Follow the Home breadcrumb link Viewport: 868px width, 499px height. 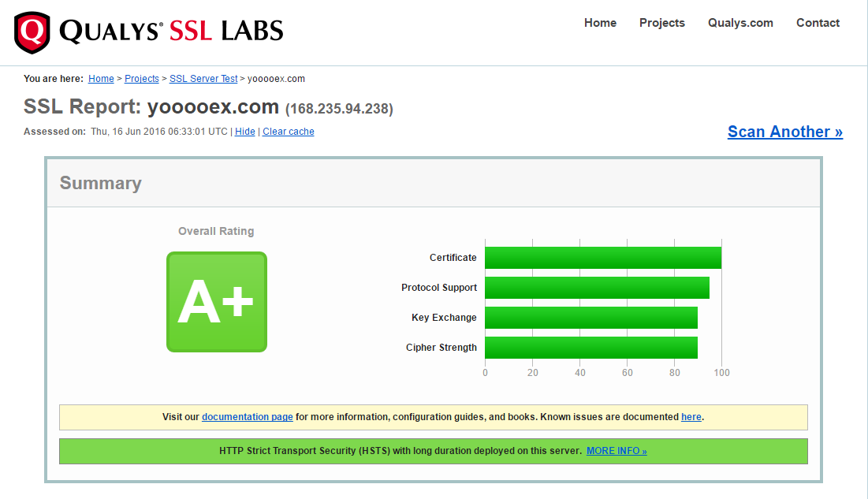101,78
